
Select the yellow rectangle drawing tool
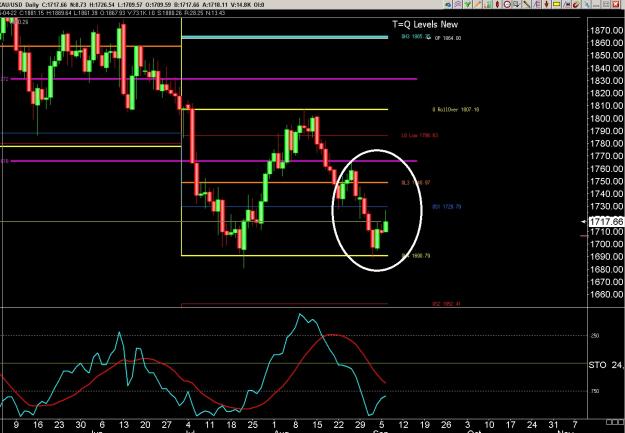(556, 4)
